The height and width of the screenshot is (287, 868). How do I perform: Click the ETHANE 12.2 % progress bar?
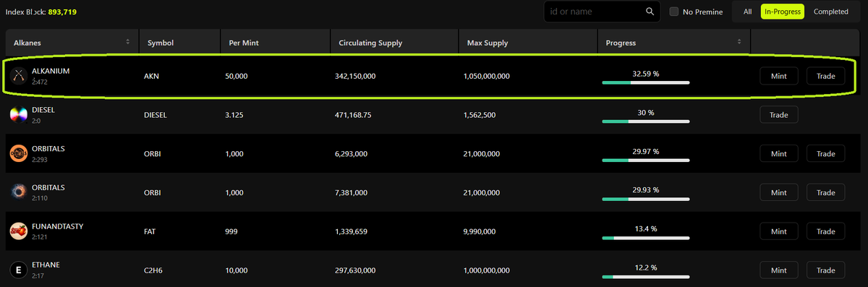click(645, 276)
